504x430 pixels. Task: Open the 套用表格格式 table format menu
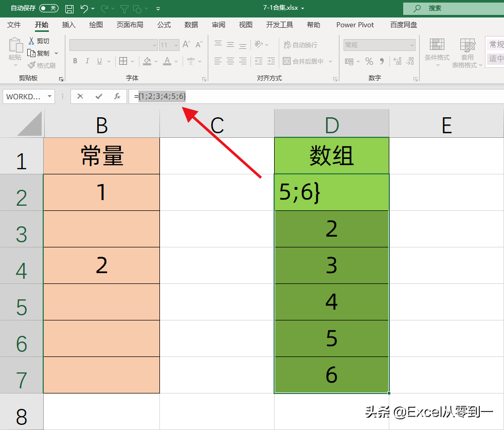(x=467, y=52)
